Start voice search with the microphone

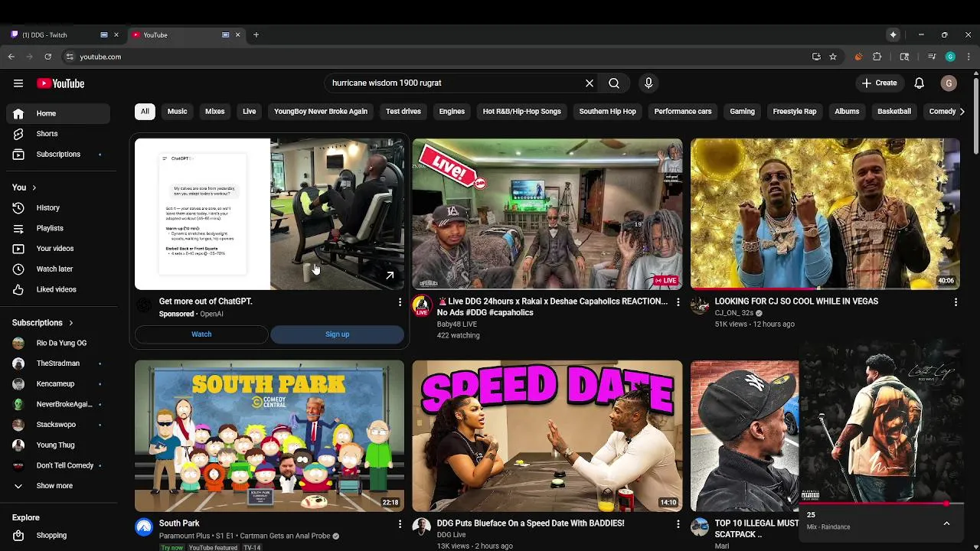648,83
